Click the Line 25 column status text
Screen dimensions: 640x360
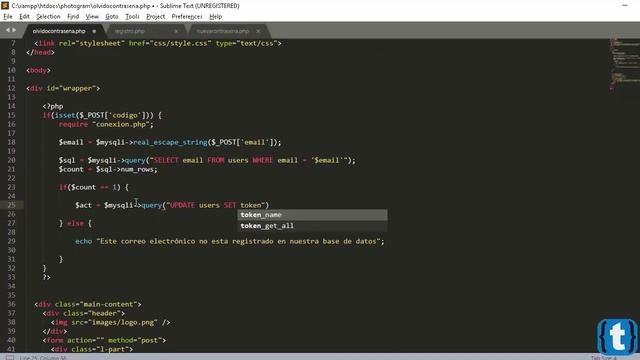click(42, 358)
